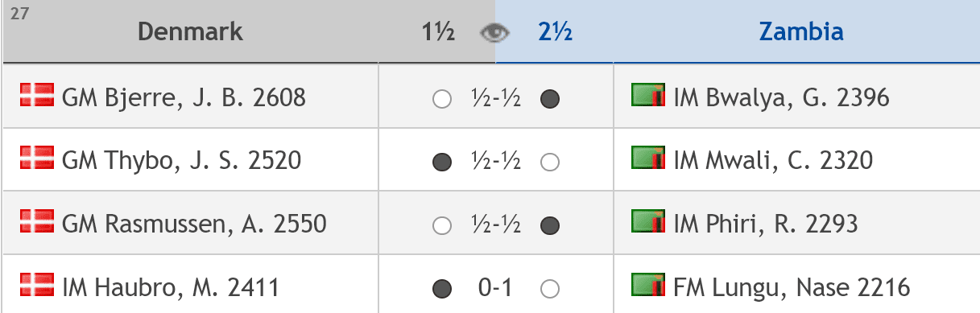Click the Denmark flag beside GM Bjerre
980x313 pixels.
[x=37, y=93]
